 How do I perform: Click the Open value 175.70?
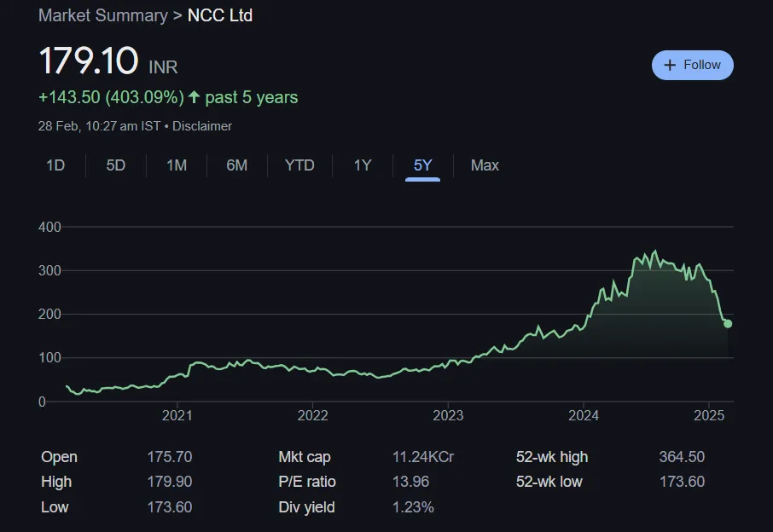[x=170, y=457]
